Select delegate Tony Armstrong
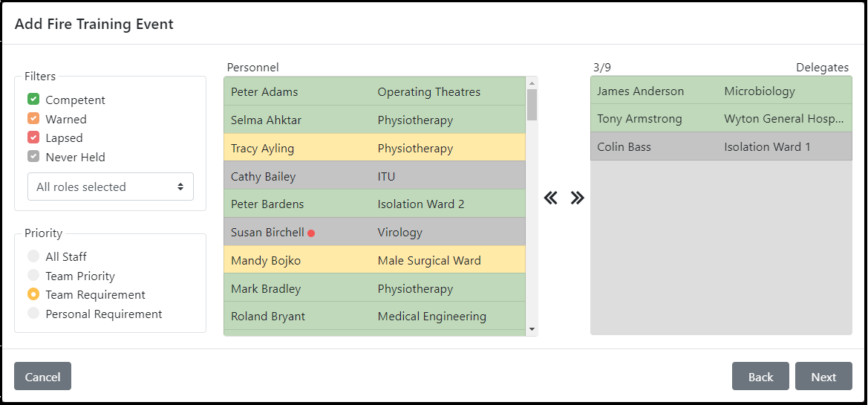The height and width of the screenshot is (405, 868). click(x=721, y=119)
